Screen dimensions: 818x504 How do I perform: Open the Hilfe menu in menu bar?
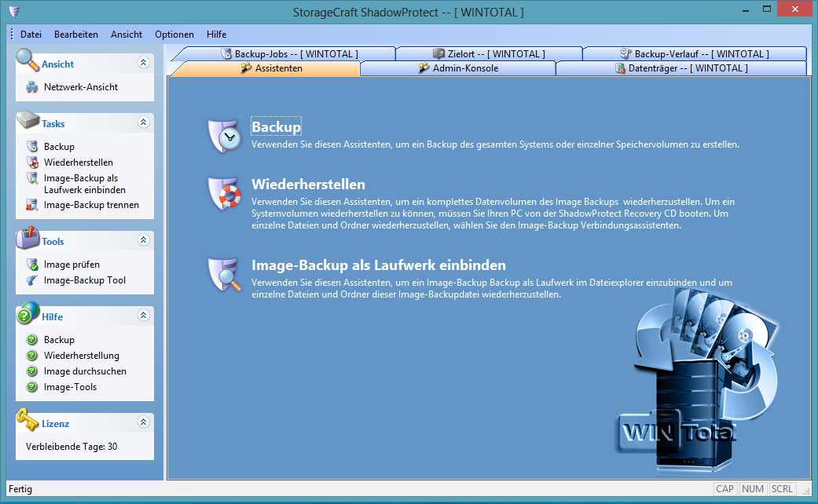(217, 35)
